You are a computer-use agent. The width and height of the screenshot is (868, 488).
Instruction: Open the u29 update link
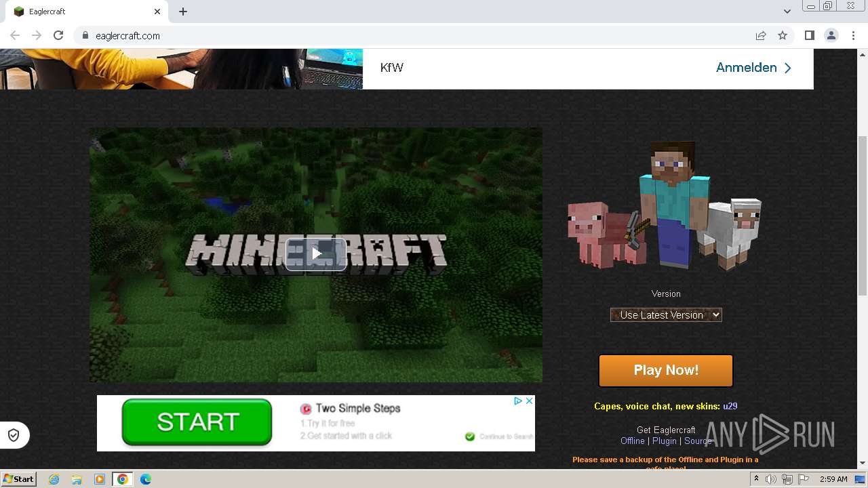pos(730,406)
